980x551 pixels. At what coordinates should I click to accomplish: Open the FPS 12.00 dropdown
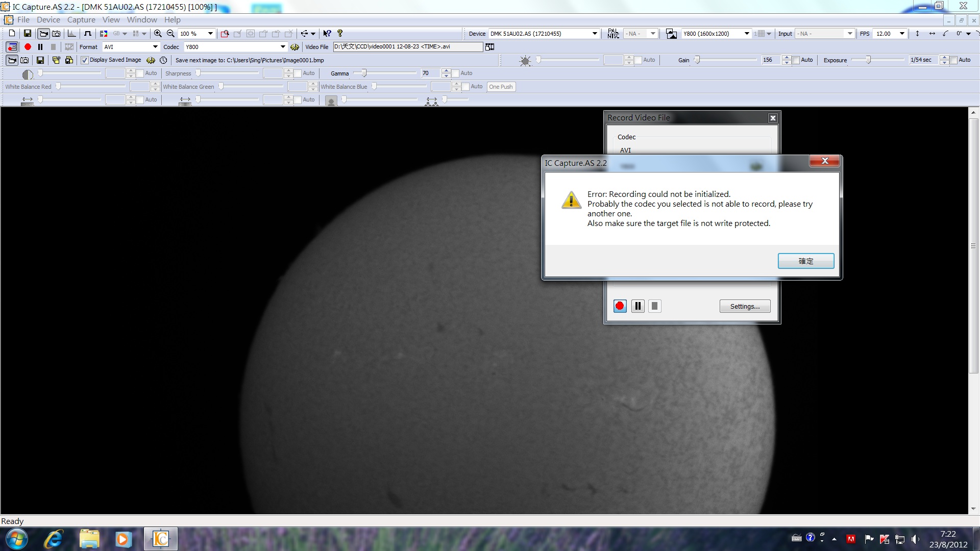point(902,34)
